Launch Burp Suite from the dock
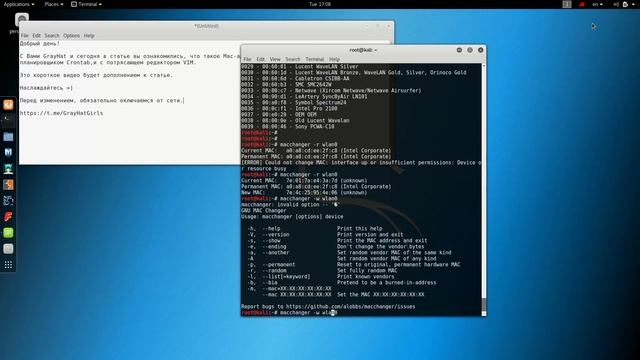Image resolution: width=640 pixels, height=360 pixels. point(8,184)
